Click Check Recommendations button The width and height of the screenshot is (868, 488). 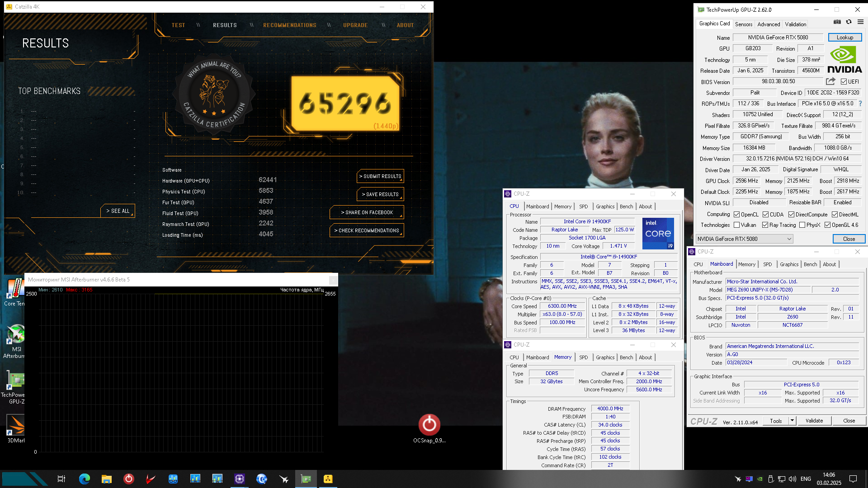pyautogui.click(x=367, y=230)
